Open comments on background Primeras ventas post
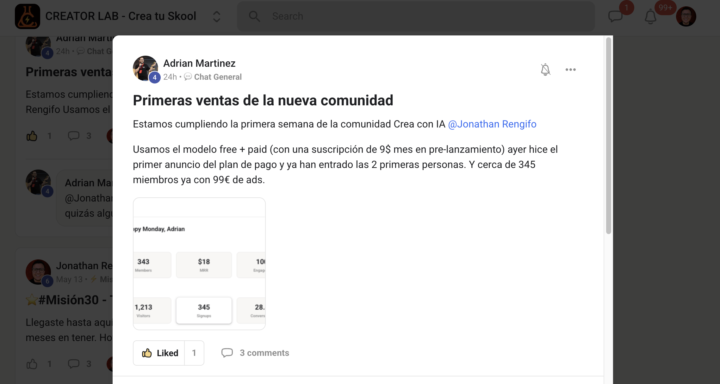The image size is (720, 384). tap(73, 136)
